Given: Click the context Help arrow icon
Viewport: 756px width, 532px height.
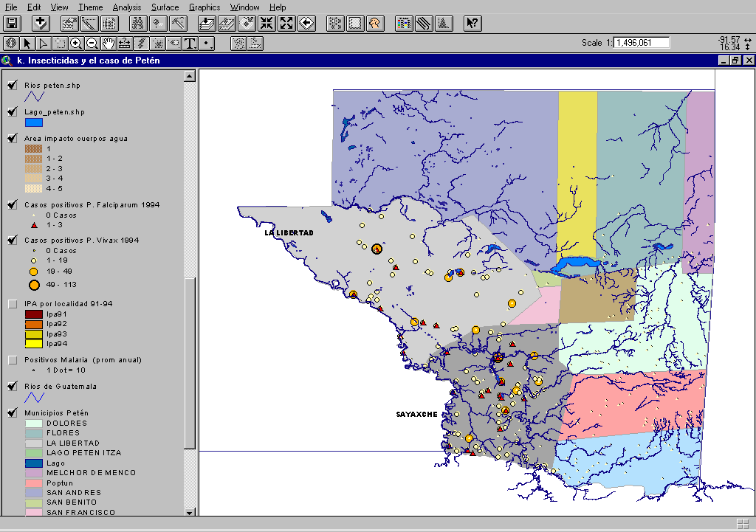Looking at the screenshot, I should (472, 24).
